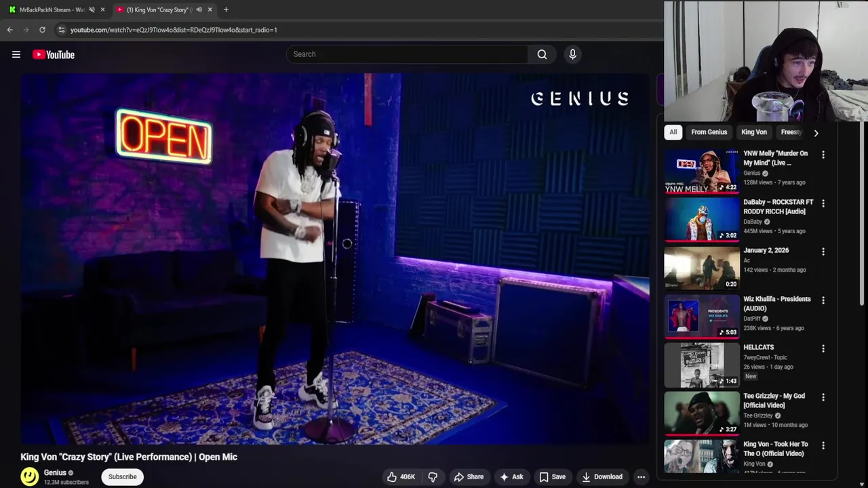Click the 12.3M subscribers text
This screenshot has width=868, height=488.
click(x=66, y=483)
